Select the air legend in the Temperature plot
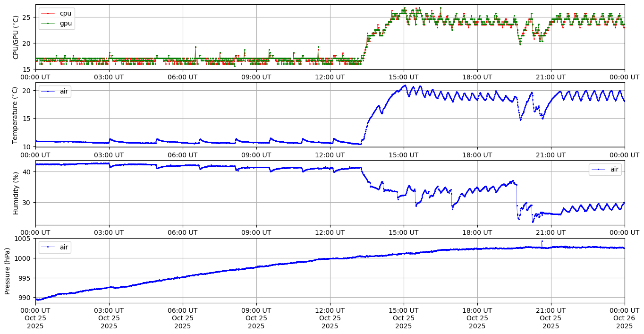644x334 pixels. click(55, 91)
